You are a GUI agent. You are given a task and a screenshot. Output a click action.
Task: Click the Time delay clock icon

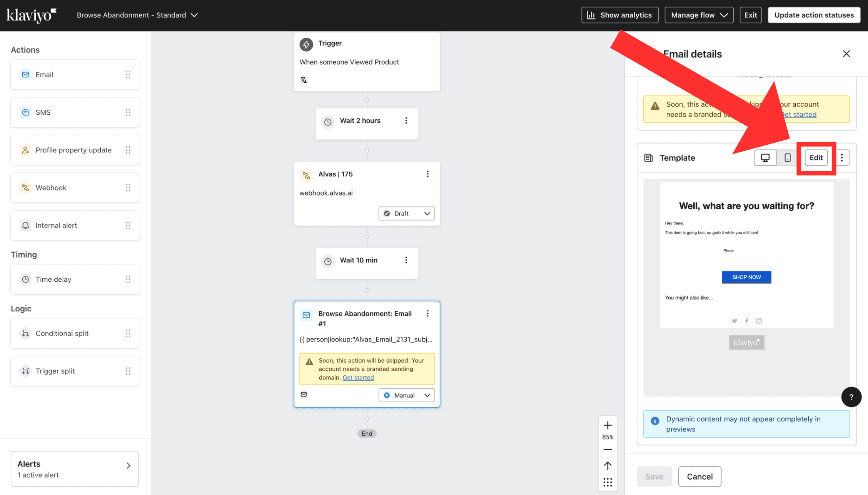[x=25, y=279]
